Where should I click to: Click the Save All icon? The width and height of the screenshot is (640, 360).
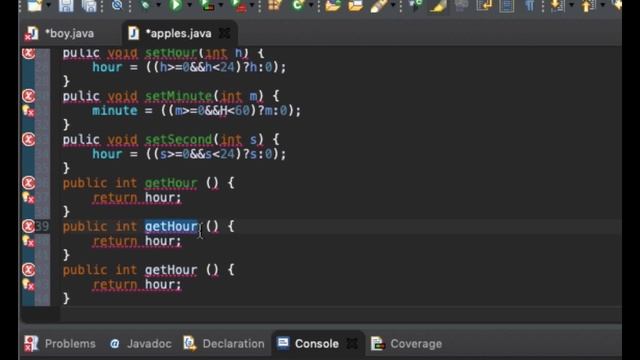click(89, 5)
